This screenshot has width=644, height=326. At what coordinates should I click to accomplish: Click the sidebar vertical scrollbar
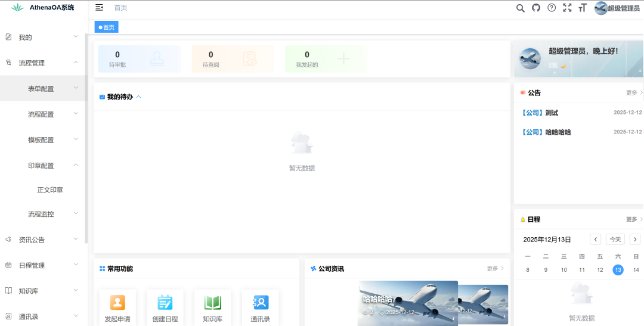pos(86,138)
